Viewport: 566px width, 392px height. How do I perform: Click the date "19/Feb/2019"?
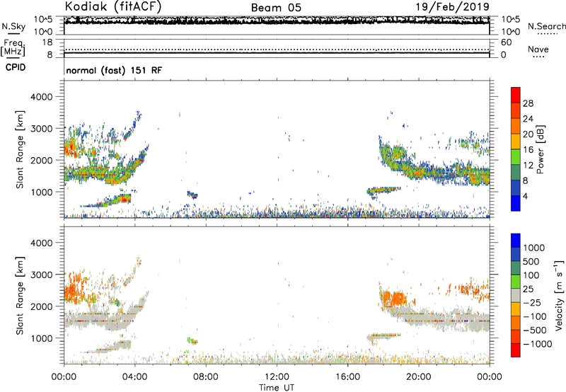pyautogui.click(x=452, y=6)
